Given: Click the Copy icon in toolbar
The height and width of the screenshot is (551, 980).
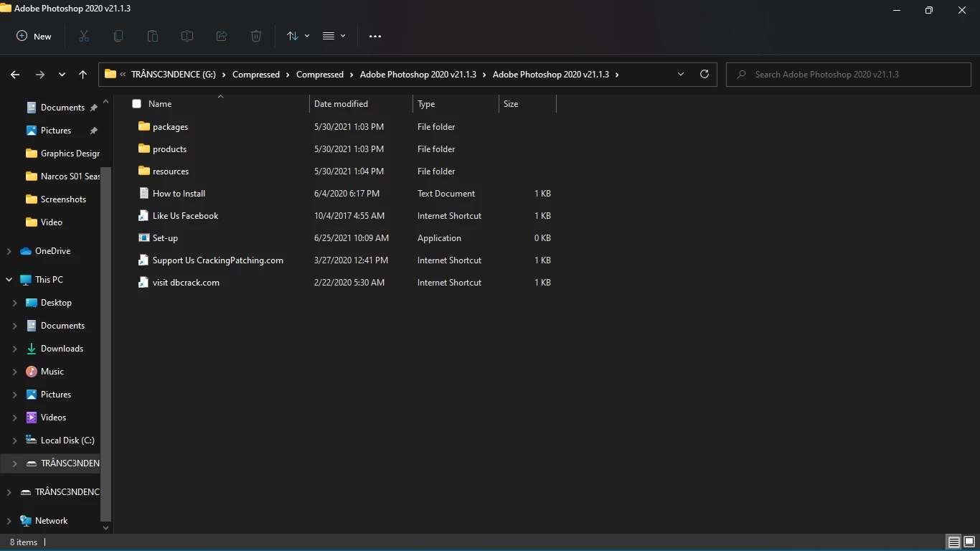Looking at the screenshot, I should (x=118, y=36).
